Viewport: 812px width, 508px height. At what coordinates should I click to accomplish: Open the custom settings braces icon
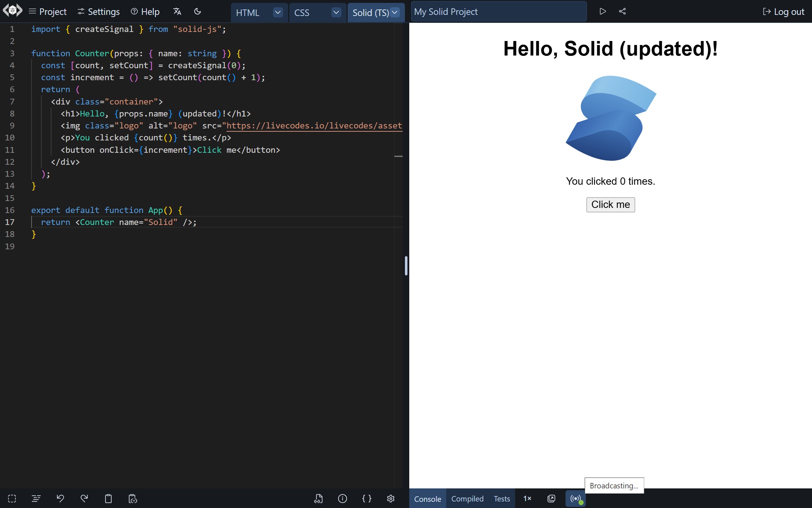click(366, 499)
